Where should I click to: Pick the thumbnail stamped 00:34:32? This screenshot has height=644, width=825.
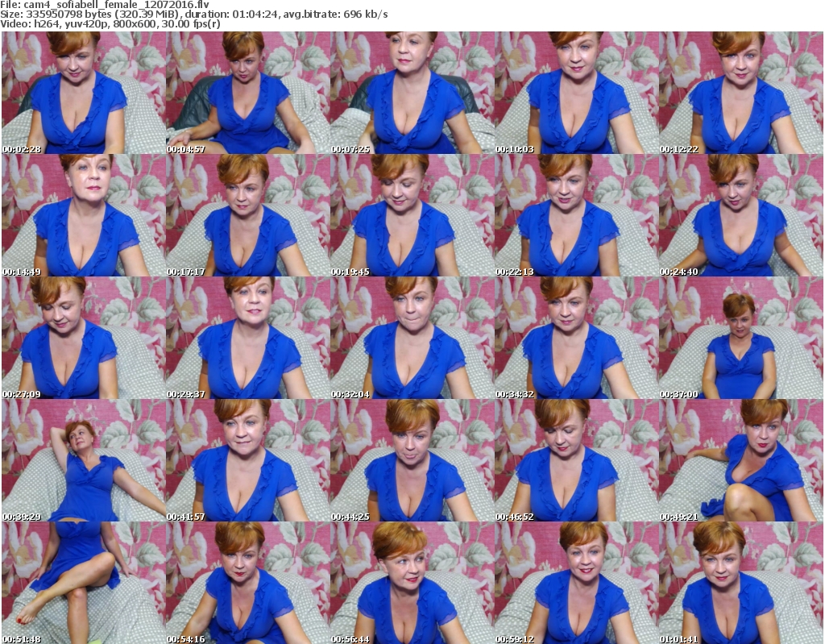click(x=577, y=338)
